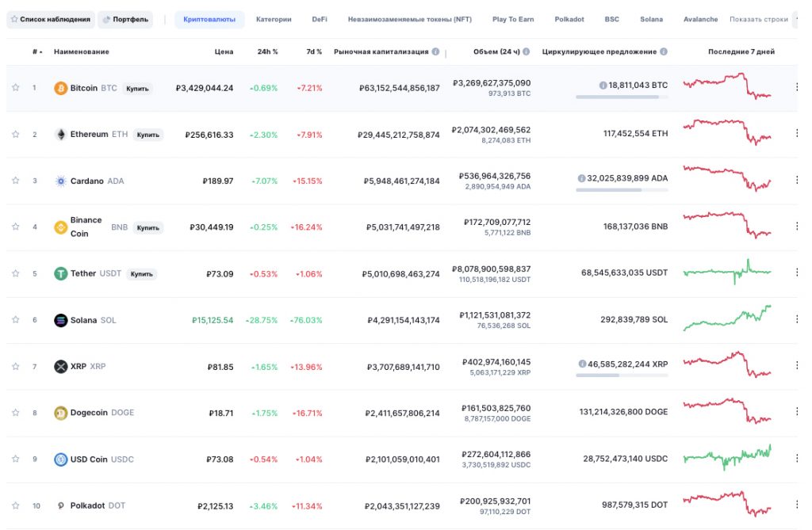Click the Solana logo icon
Viewport: 812px width, 530px height.
pyautogui.click(x=60, y=320)
